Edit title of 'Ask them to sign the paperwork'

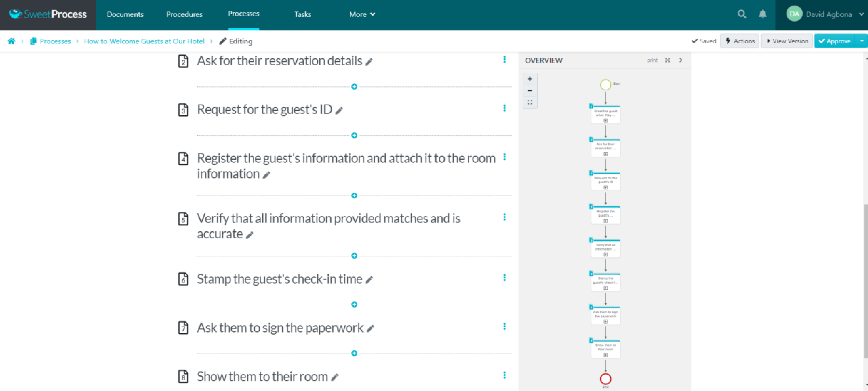(x=370, y=328)
